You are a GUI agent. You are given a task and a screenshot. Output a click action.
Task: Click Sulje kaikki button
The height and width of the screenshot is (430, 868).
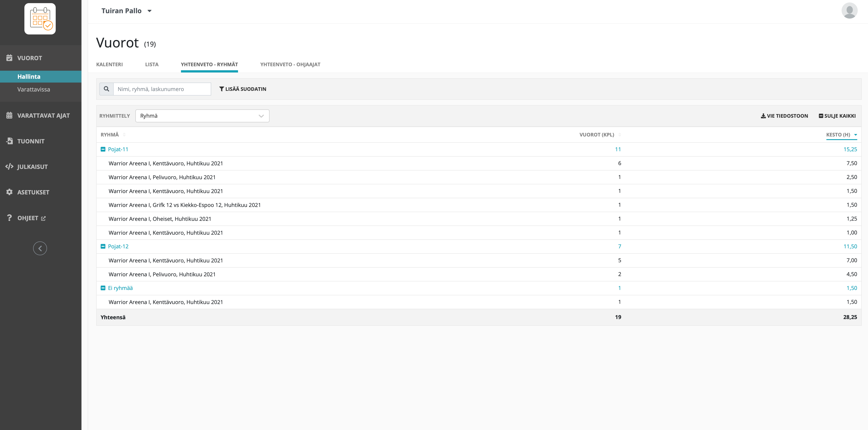837,116
